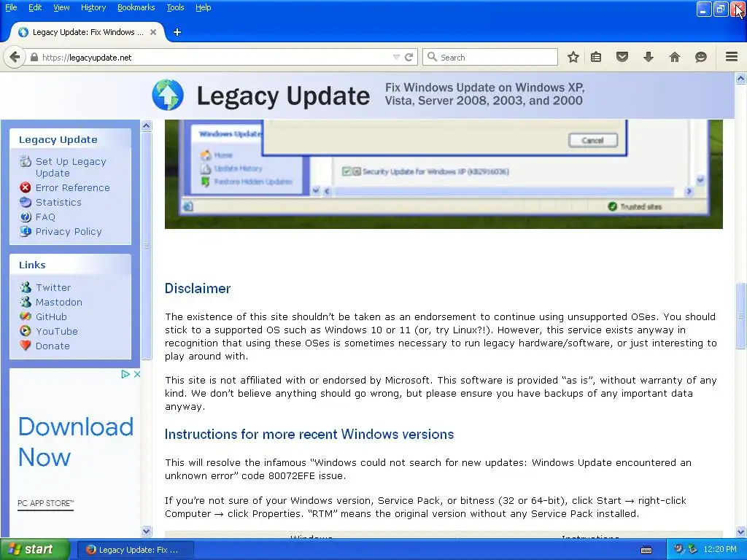Open the Tools menu
The height and width of the screenshot is (560, 747).
175,7
